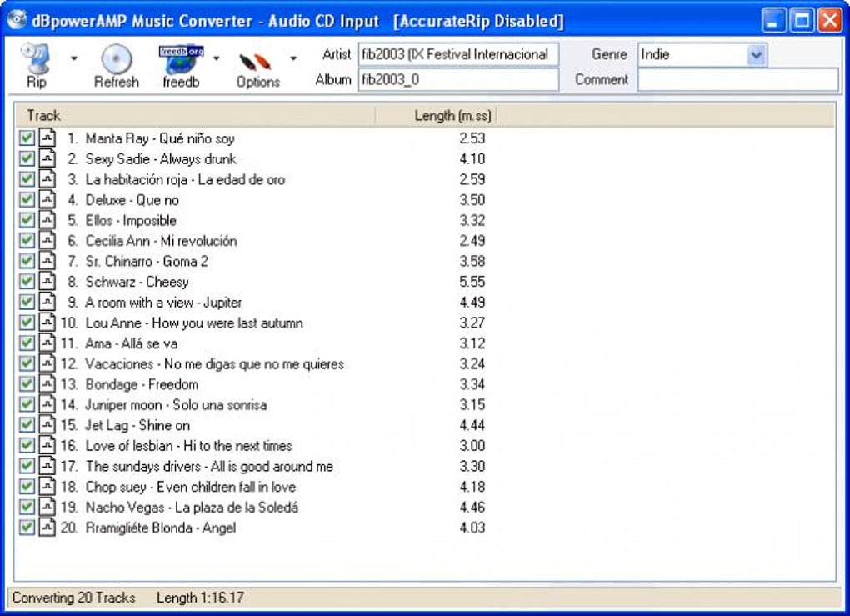
Task: Click audio file icon for track 1 Manta Ray
Action: (x=47, y=138)
